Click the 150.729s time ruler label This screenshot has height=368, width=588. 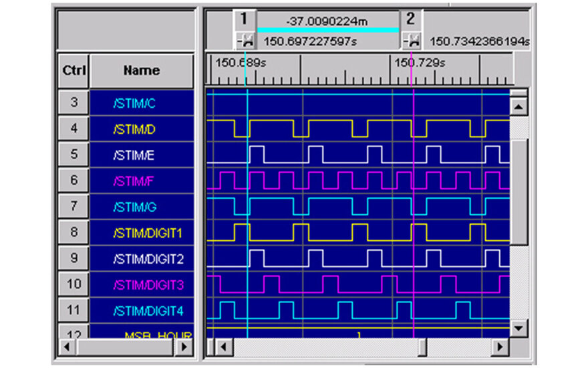point(420,63)
